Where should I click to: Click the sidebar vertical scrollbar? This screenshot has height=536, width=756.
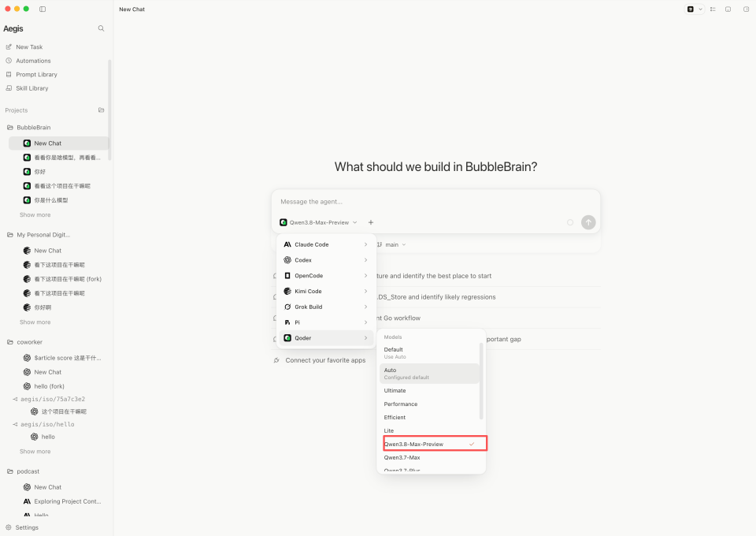click(x=109, y=110)
